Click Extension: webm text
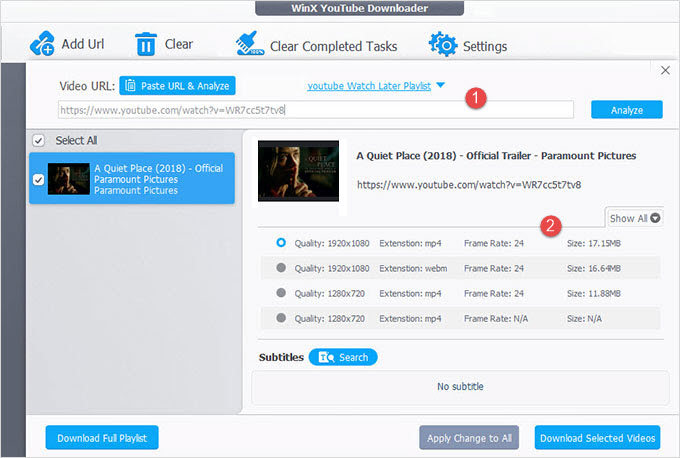Viewport: 680px width, 458px height. (x=413, y=268)
